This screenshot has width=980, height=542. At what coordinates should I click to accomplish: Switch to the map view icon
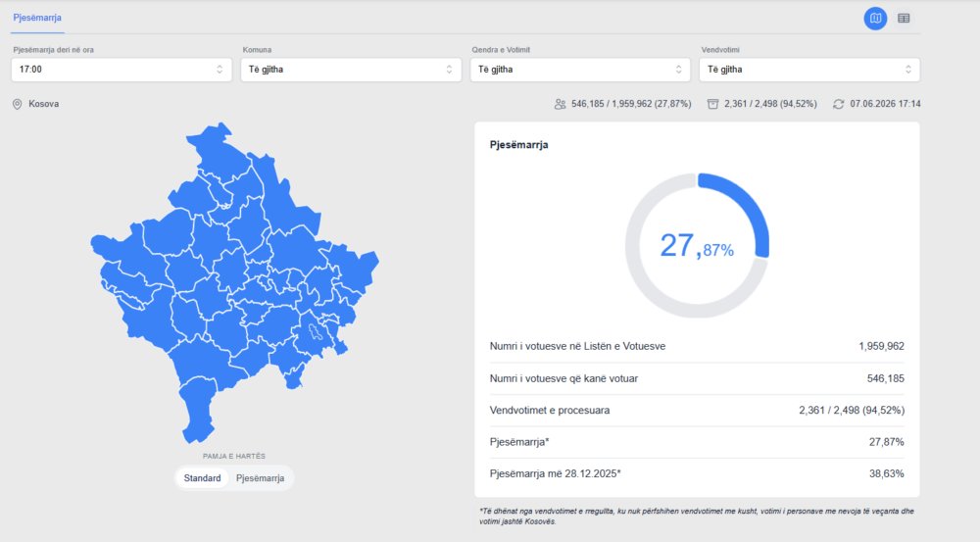[875, 18]
